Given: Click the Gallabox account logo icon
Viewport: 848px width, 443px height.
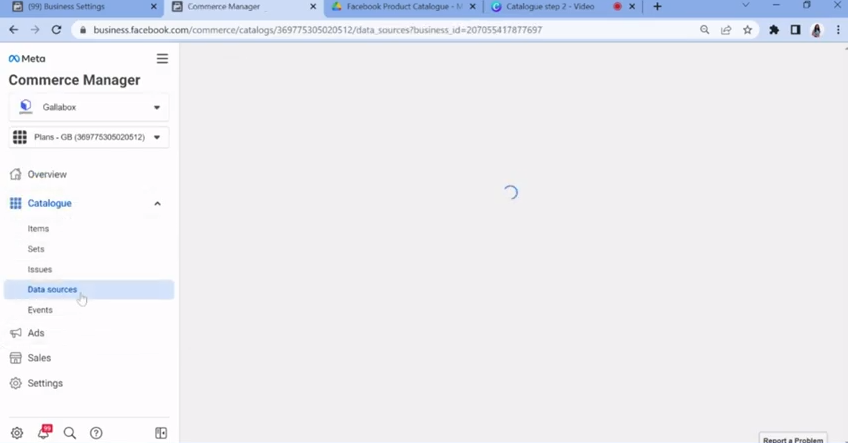Looking at the screenshot, I should click(25, 107).
